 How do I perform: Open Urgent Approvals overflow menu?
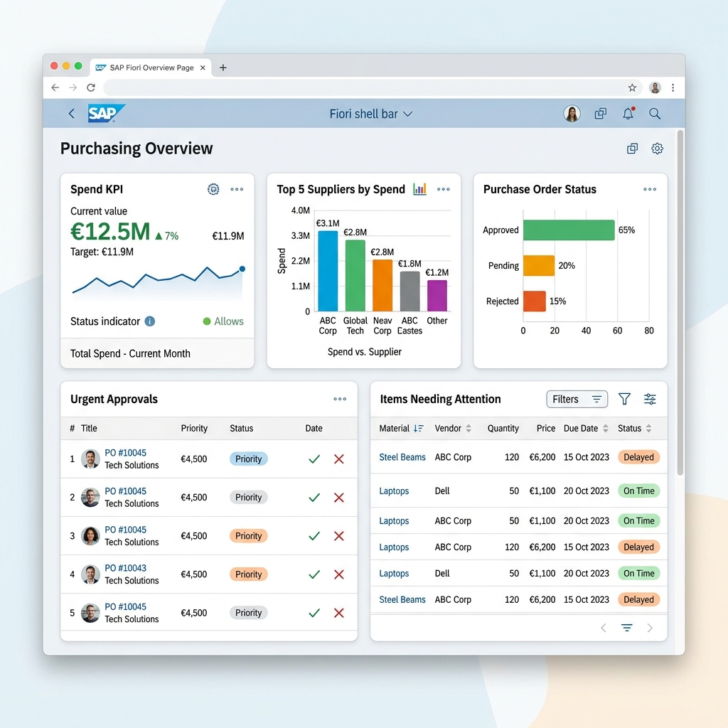click(x=340, y=399)
